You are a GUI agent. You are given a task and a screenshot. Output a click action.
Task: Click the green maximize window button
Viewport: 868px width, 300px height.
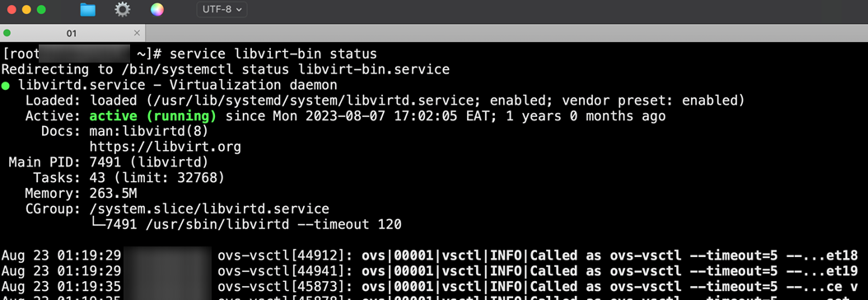pos(41,10)
